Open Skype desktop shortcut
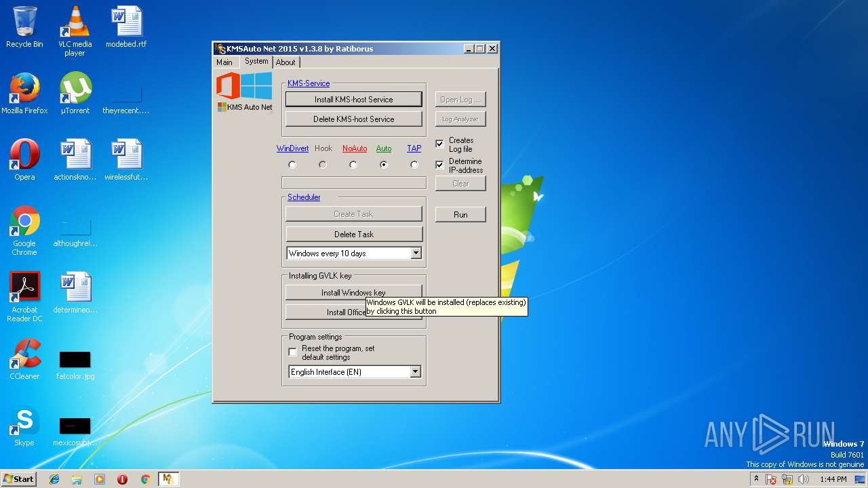868x488 pixels. click(24, 426)
